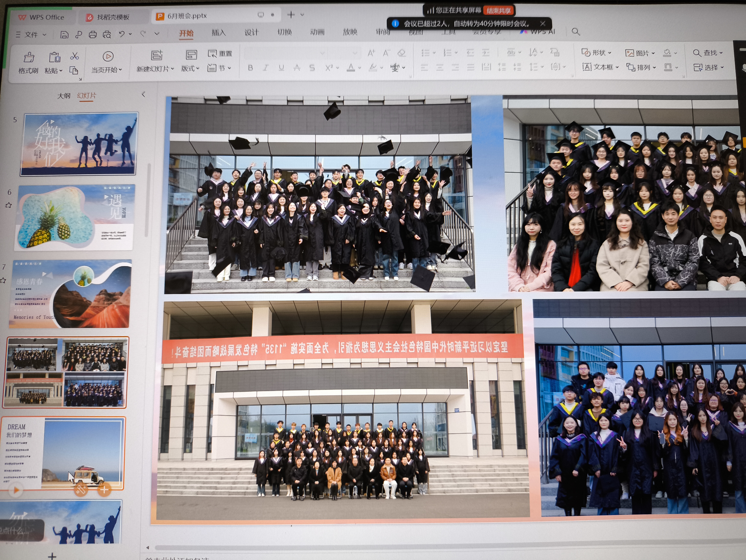Image resolution: width=746 pixels, height=560 pixels.
Task: Click the Save icon in quick toolbar
Action: (64, 34)
